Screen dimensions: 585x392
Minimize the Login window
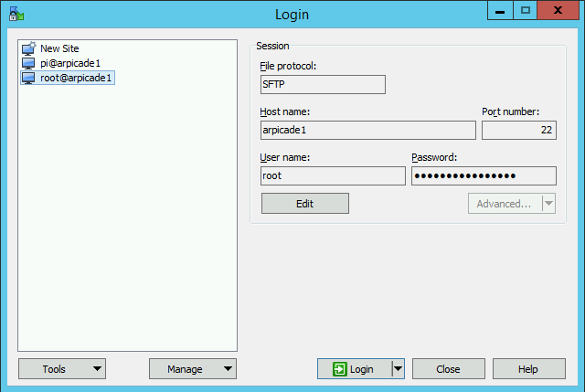(500, 10)
